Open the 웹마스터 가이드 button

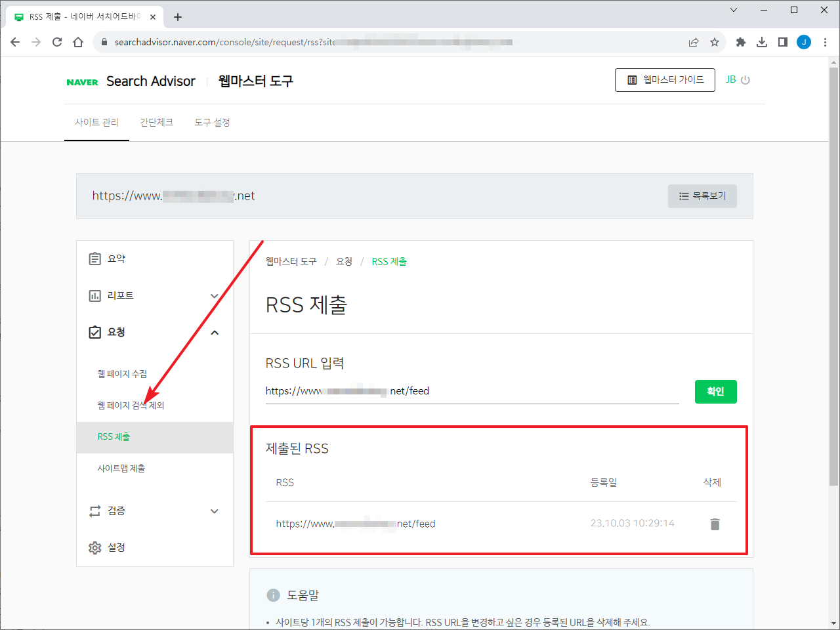point(665,80)
